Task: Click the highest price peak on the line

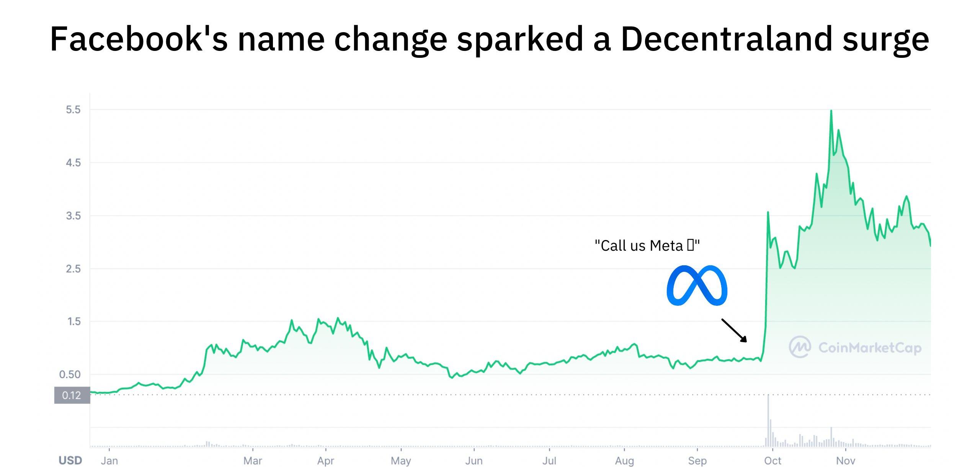Action: click(831, 111)
